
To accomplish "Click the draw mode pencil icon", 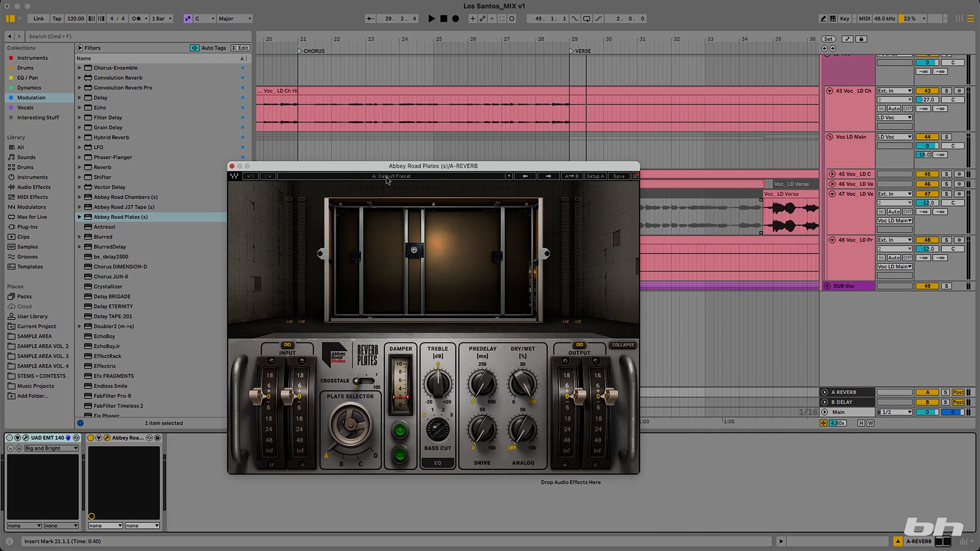I will (823, 18).
